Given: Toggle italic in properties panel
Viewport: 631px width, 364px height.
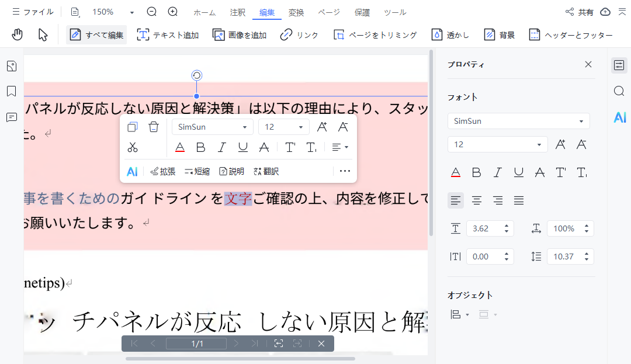Looking at the screenshot, I should click(497, 172).
